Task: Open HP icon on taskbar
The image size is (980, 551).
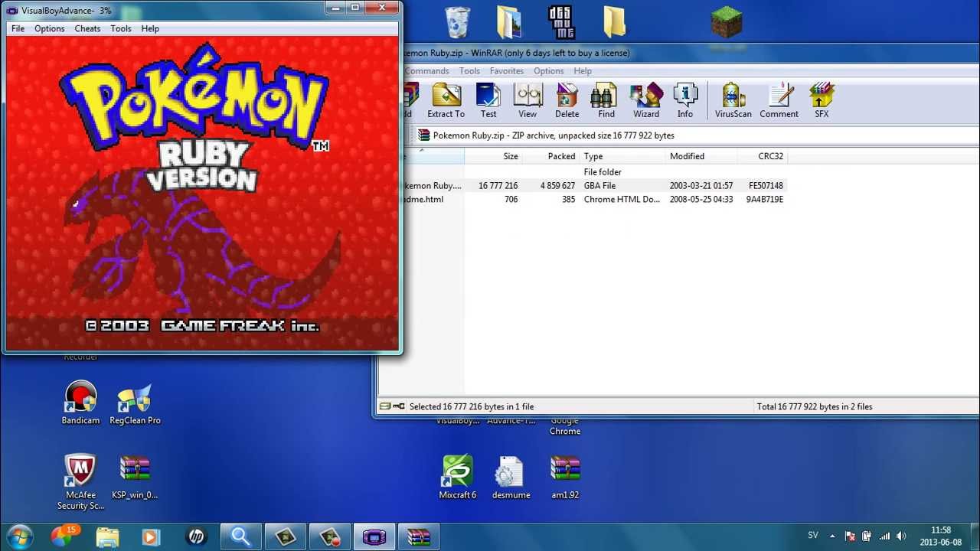Action: (x=197, y=536)
